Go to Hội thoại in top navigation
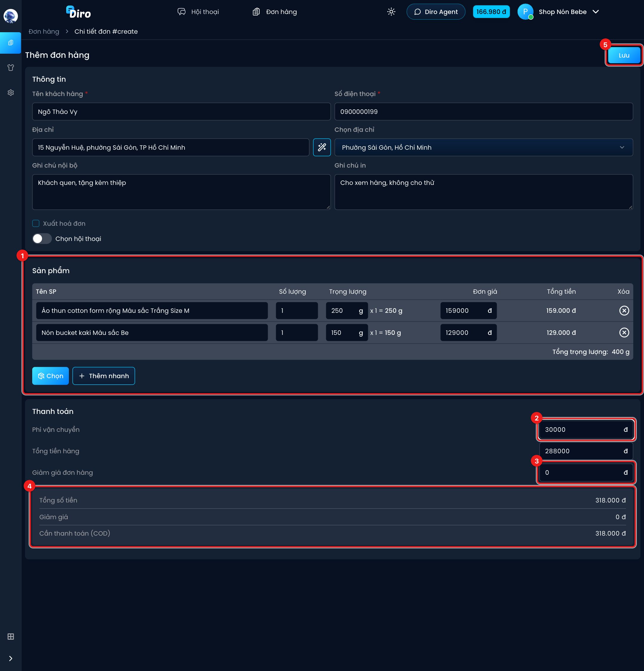The width and height of the screenshot is (644, 671). (198, 12)
